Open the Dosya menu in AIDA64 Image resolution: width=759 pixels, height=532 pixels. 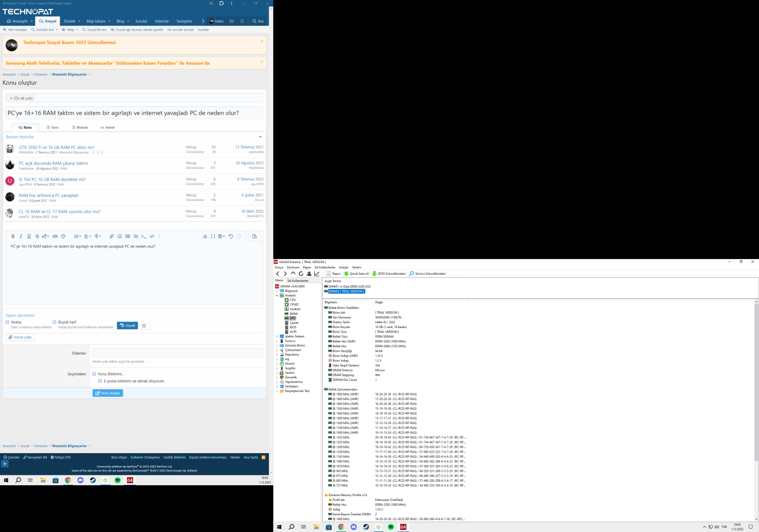pos(279,267)
